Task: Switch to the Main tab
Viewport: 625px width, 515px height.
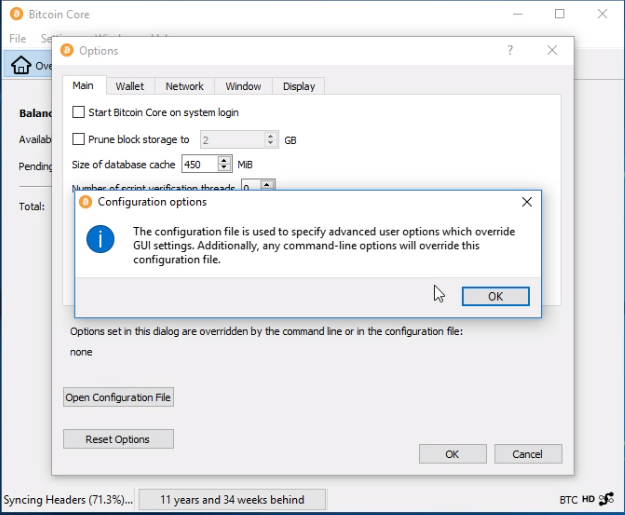Action: point(83,86)
